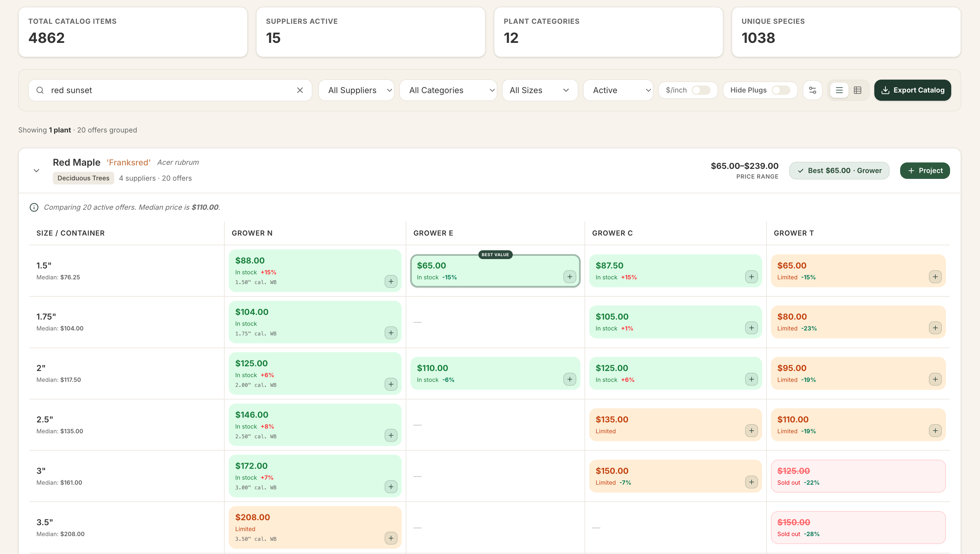Add Grower E $110.00 offer
980x554 pixels.
click(570, 379)
